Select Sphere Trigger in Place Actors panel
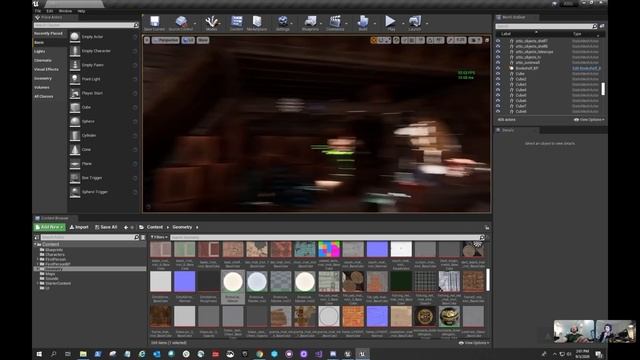This screenshot has height=360, width=640. tap(103, 192)
